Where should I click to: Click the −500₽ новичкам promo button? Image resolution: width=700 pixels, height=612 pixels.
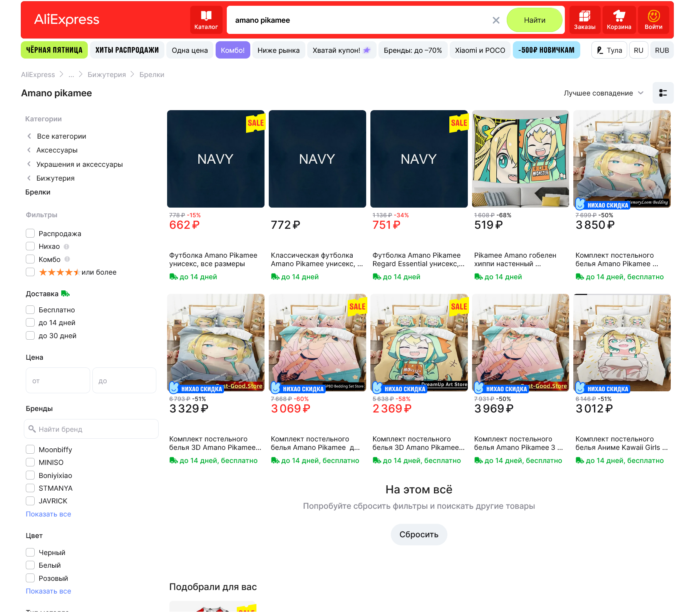[x=546, y=50]
